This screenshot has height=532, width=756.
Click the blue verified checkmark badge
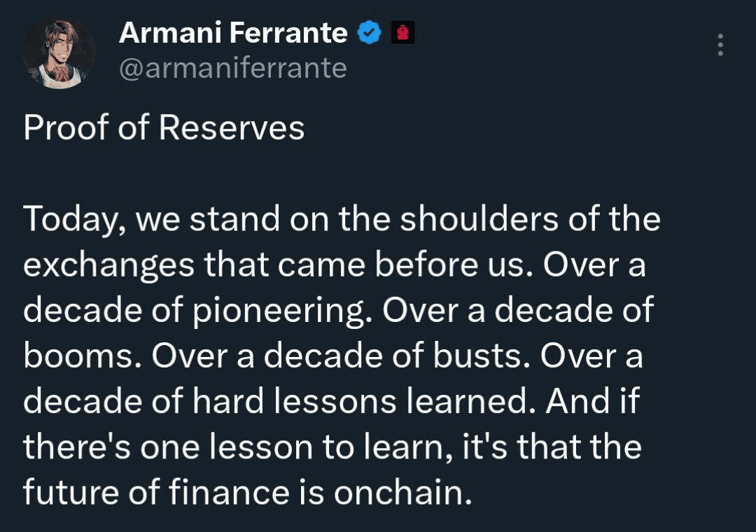click(369, 33)
